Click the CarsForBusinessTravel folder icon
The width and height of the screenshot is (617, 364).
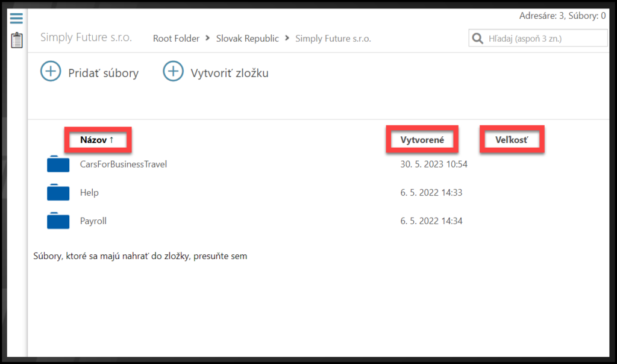(58, 164)
